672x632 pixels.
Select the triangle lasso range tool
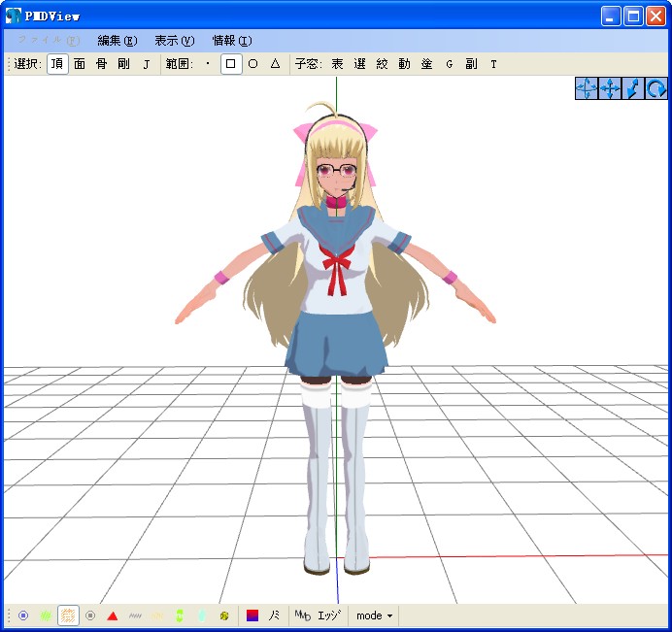[x=275, y=64]
